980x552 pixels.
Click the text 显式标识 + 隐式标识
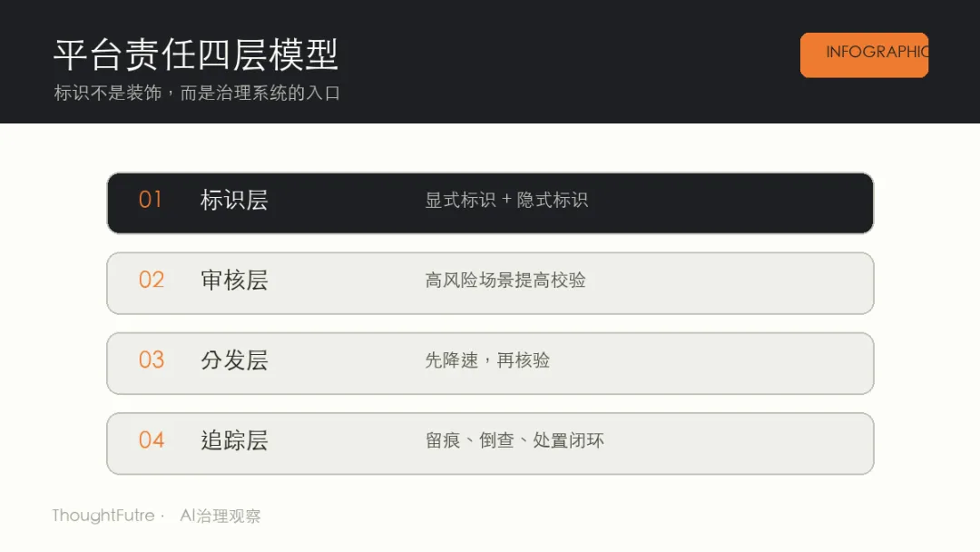tap(506, 200)
